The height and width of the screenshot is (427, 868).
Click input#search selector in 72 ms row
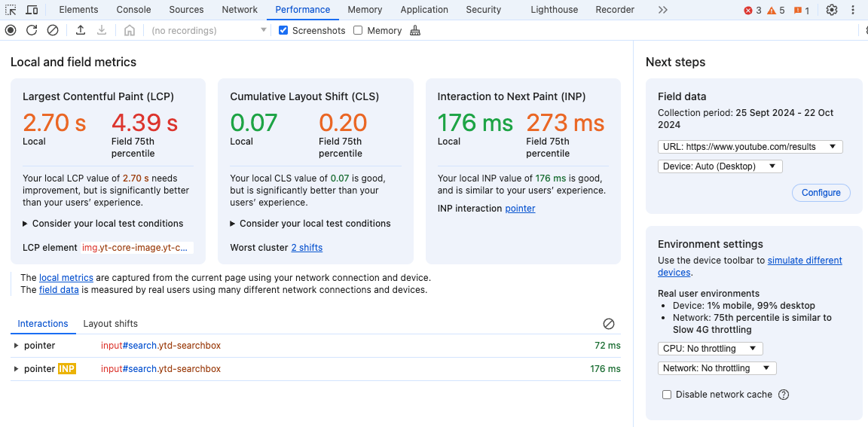pyautogui.click(x=160, y=346)
